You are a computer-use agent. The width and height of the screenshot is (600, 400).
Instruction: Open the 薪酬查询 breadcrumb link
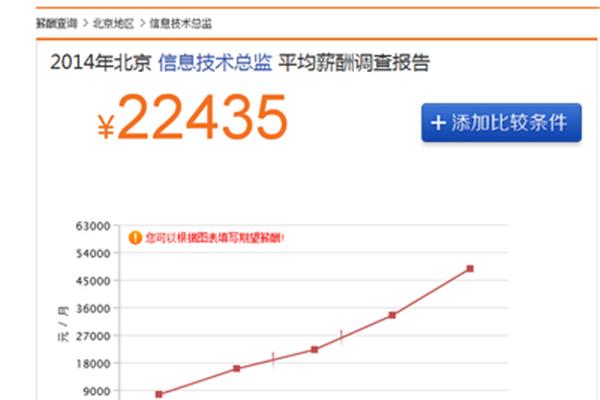click(57, 23)
